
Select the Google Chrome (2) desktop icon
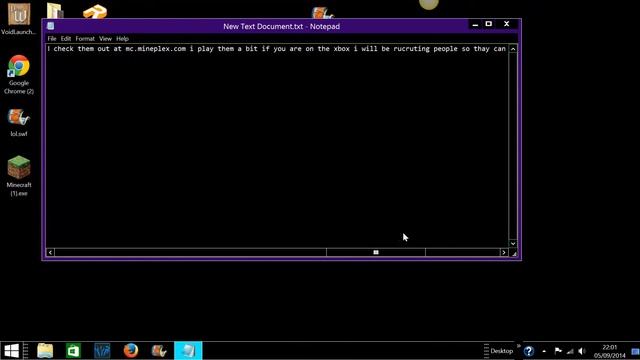(x=19, y=74)
